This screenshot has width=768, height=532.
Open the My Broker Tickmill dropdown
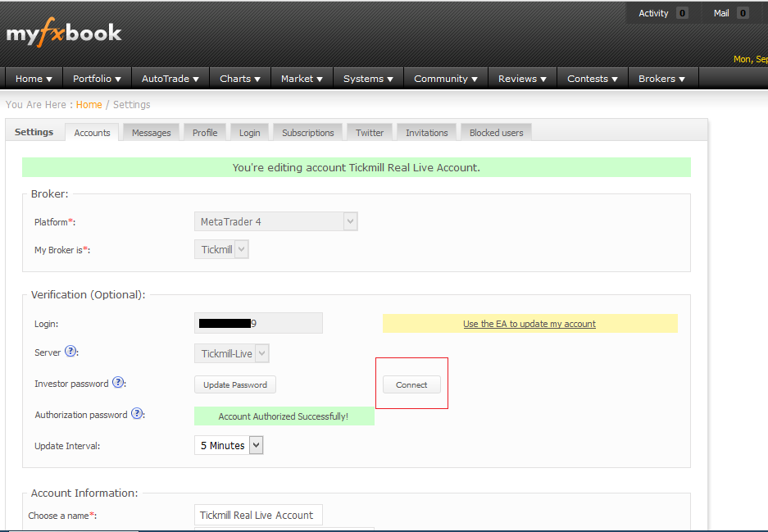pos(221,249)
